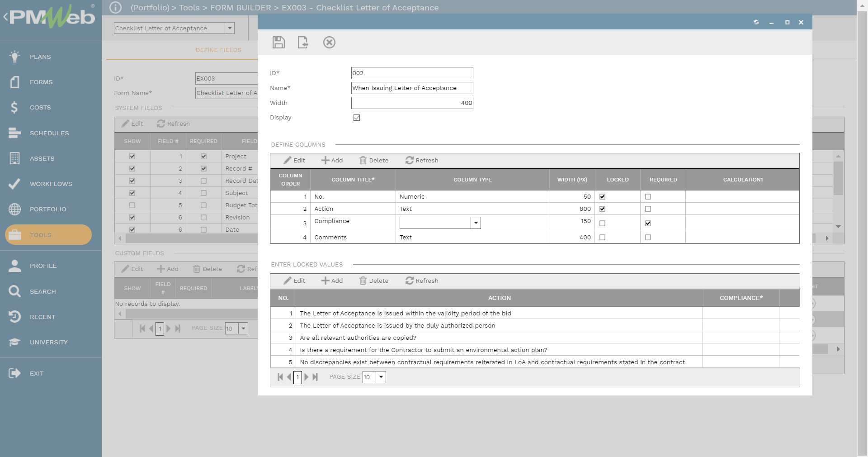Click Define Fields tab
Image resolution: width=868 pixels, height=457 pixels.
[218, 50]
